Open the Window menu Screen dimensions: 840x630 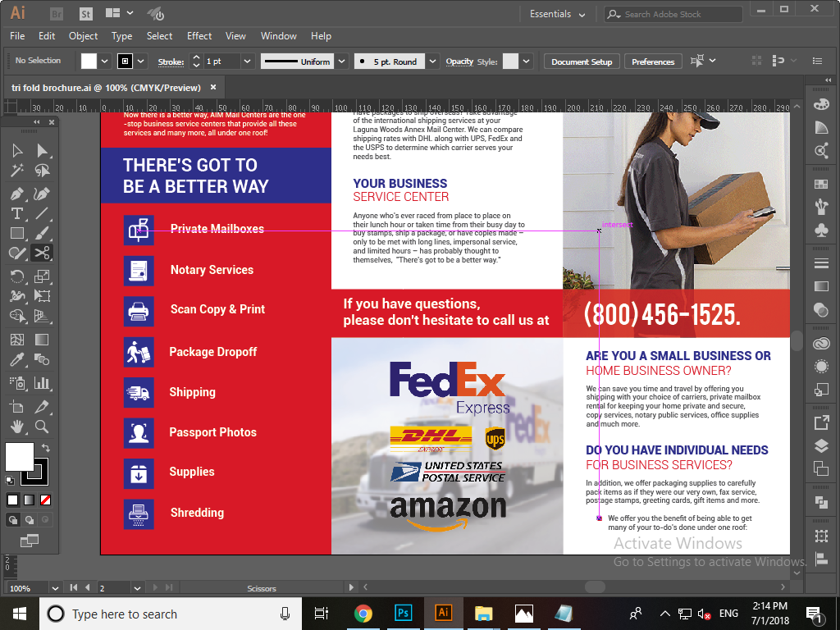tap(278, 36)
